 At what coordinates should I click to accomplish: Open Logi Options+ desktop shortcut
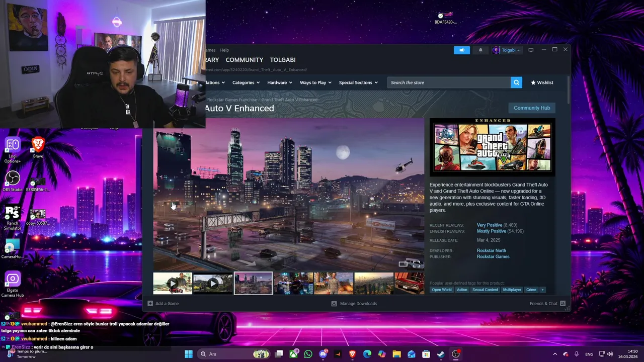13,150
